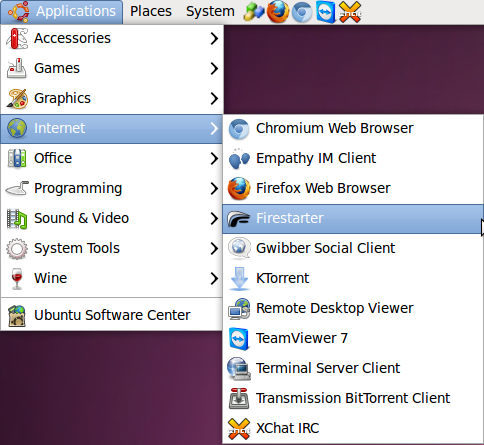
Task: Select the Accessories menu entry
Action: click(x=112, y=39)
